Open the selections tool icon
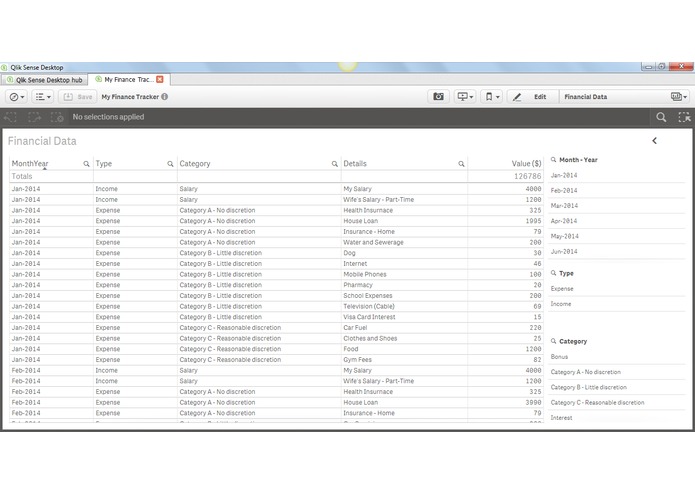The width and height of the screenshot is (695, 494). pos(684,117)
